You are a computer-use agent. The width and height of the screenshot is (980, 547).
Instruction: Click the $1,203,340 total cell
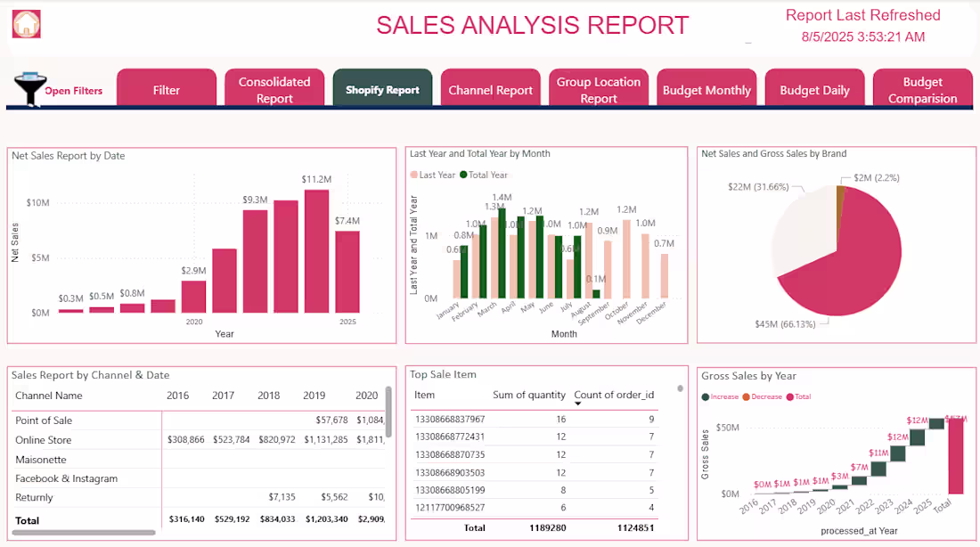click(x=326, y=519)
